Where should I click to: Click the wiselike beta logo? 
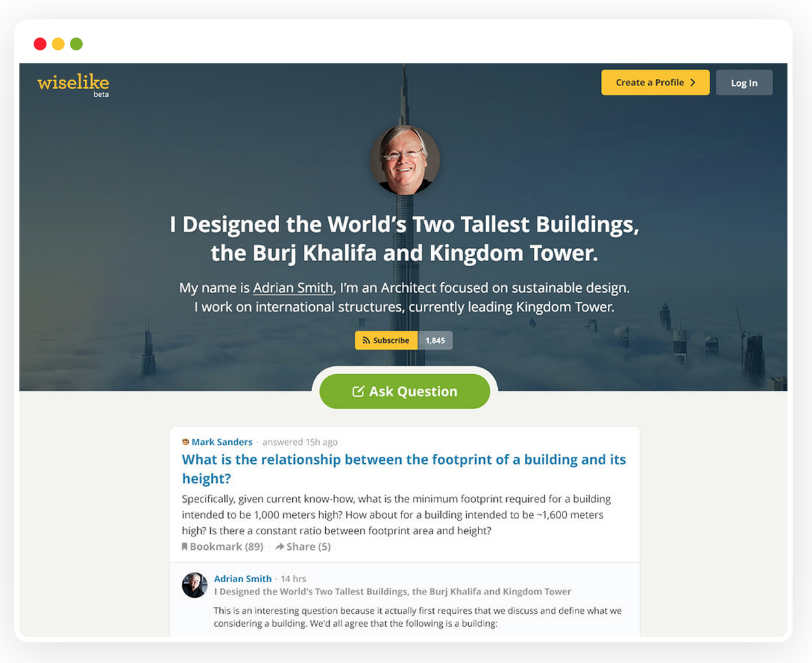[x=73, y=84]
